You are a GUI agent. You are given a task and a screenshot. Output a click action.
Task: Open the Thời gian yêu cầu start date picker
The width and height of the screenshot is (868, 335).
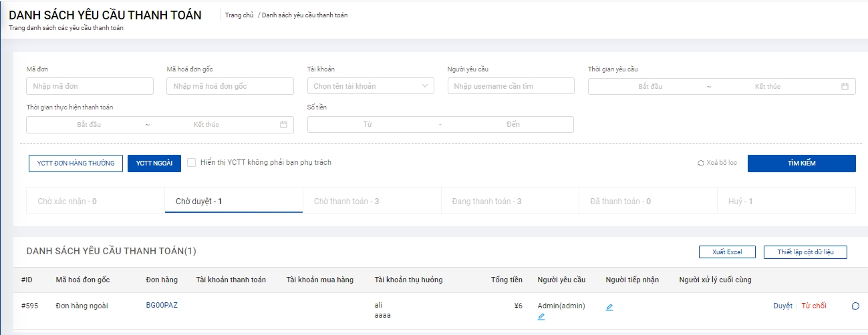pyautogui.click(x=649, y=86)
